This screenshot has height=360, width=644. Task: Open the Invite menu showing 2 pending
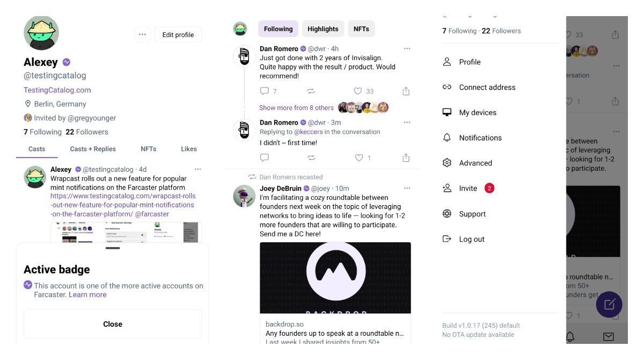coord(469,188)
